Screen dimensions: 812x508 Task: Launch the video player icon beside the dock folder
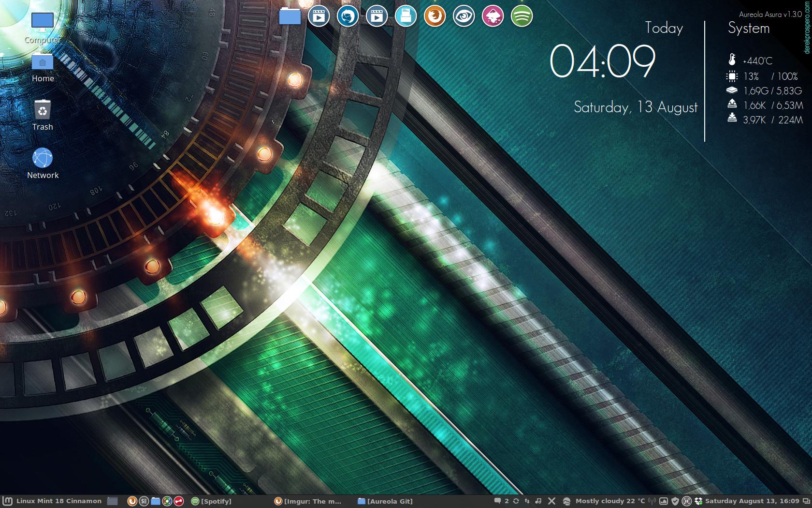(319, 16)
